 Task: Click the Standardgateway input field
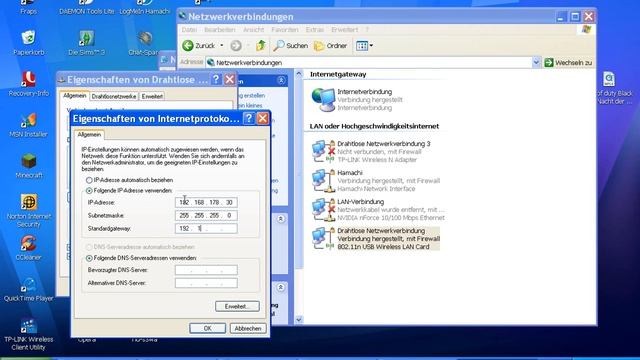[x=206, y=229]
